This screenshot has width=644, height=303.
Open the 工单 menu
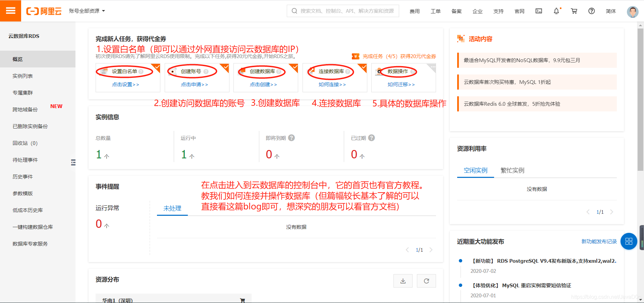[436, 11]
